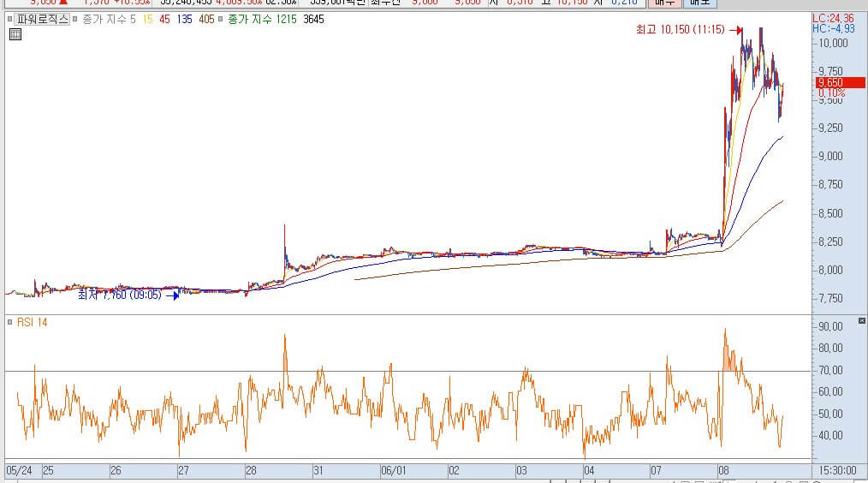
Task: Click the 28 date on the time axis
Action: (251, 471)
